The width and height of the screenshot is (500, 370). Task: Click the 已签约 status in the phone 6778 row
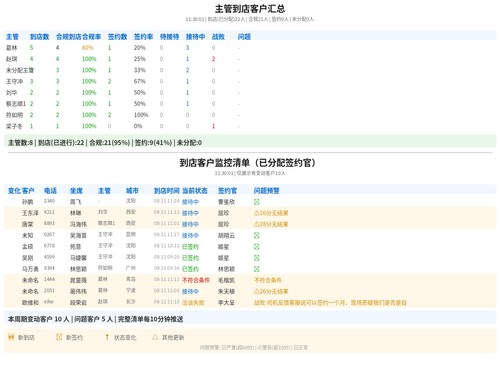point(190,247)
